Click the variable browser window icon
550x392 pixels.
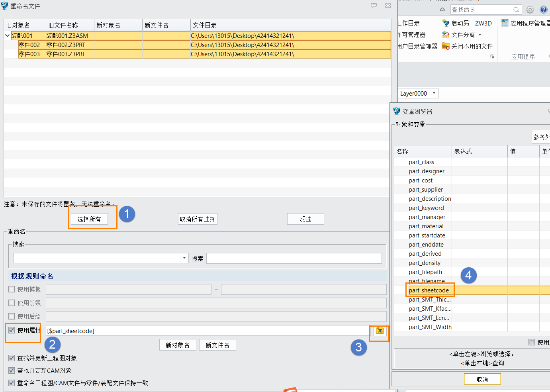point(397,111)
